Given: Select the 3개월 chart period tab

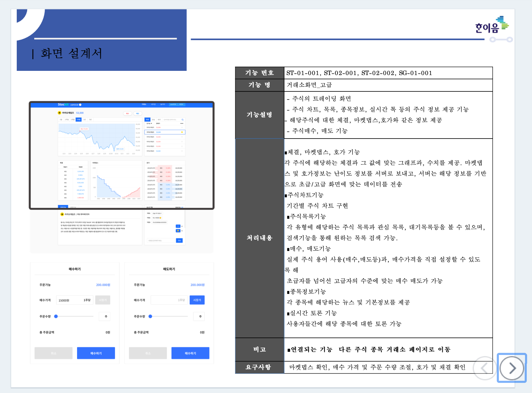Looking at the screenshot, I should tap(78, 120).
